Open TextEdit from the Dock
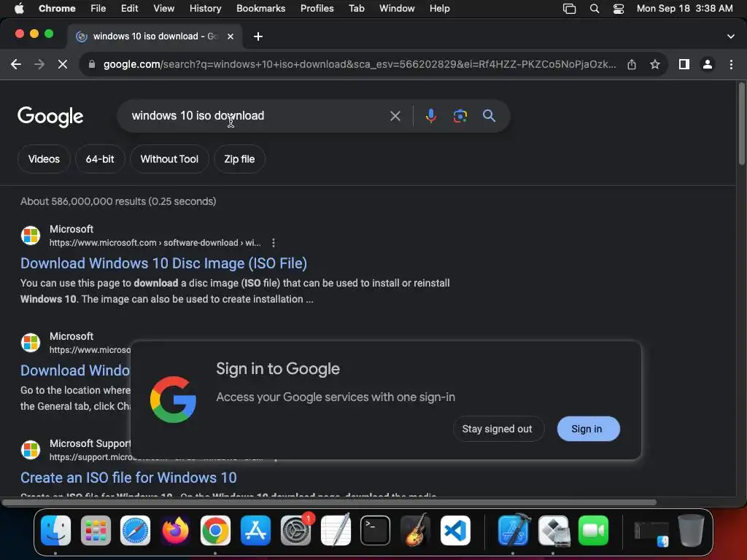Viewport: 747px width, 560px height. pos(336,530)
